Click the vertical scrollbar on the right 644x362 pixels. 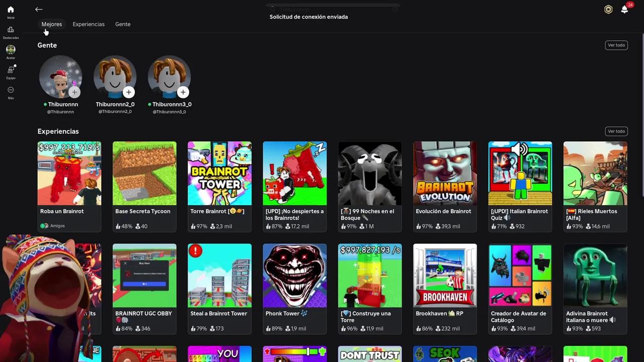[642, 116]
